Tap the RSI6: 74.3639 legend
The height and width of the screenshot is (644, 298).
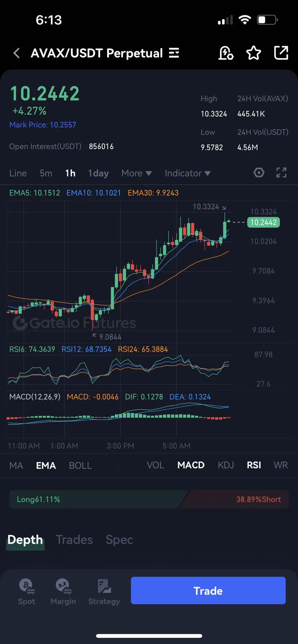click(32, 349)
